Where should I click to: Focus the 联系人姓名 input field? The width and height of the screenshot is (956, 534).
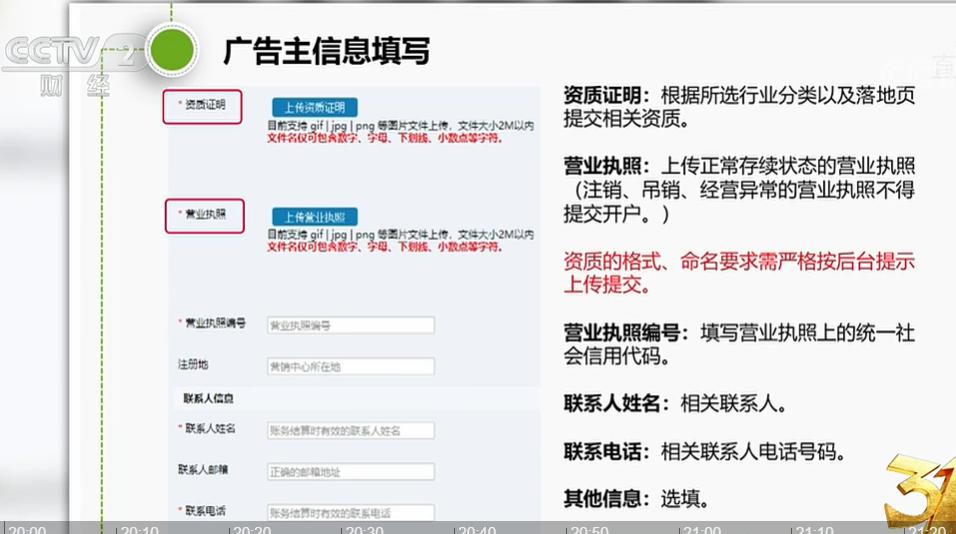(351, 430)
